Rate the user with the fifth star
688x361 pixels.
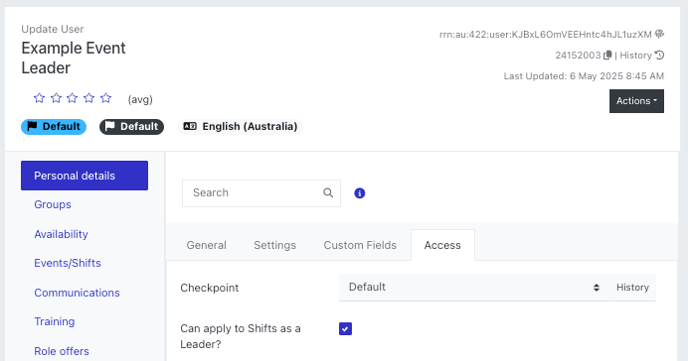(x=106, y=98)
